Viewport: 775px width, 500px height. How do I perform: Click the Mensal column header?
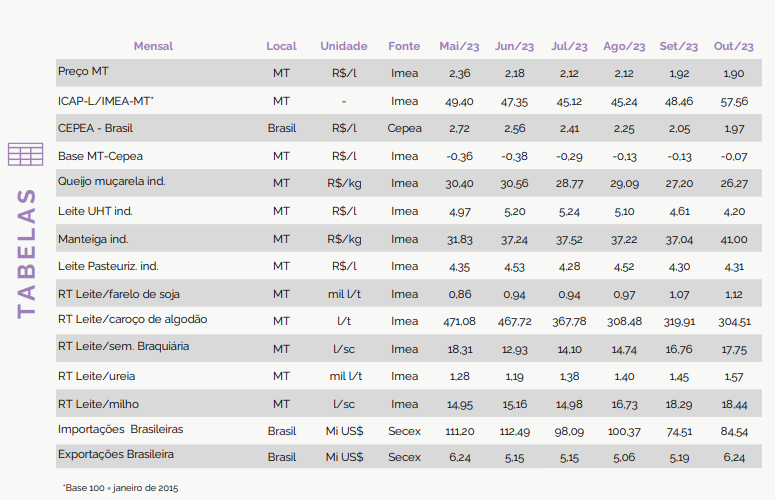point(153,46)
